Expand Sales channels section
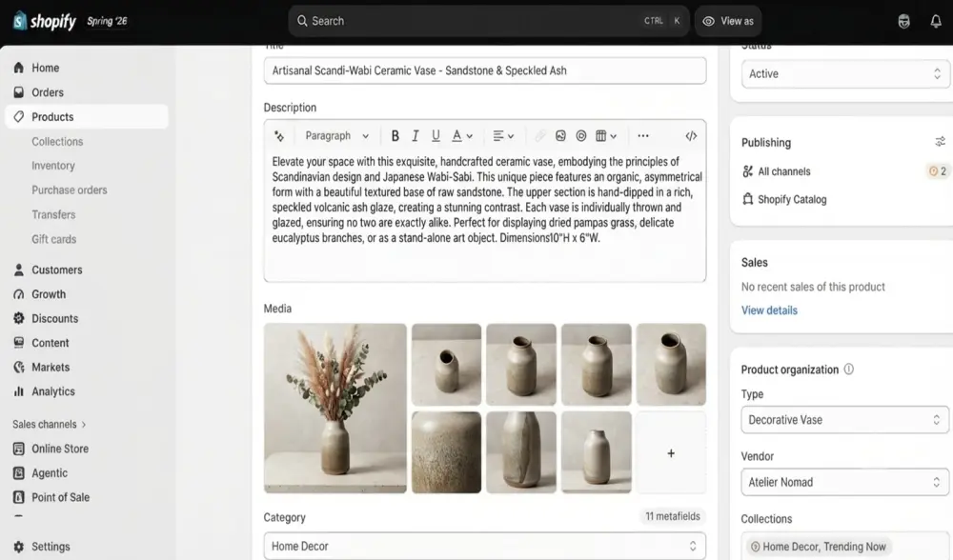953x560 pixels. pyautogui.click(x=50, y=424)
